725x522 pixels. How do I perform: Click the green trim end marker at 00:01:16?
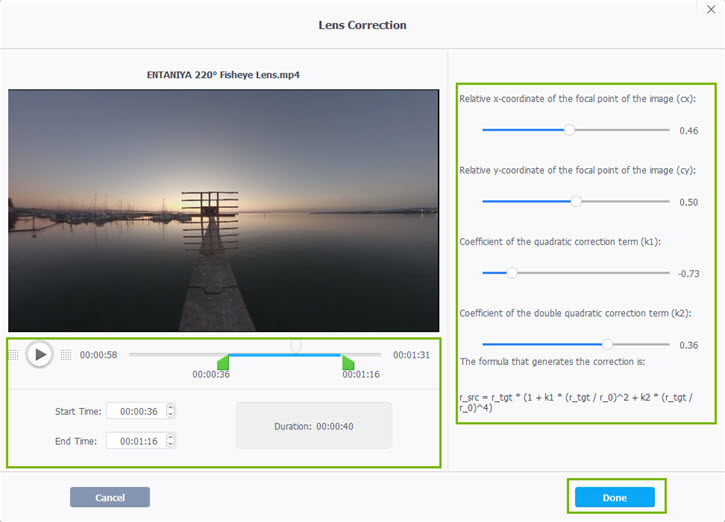[x=348, y=362]
